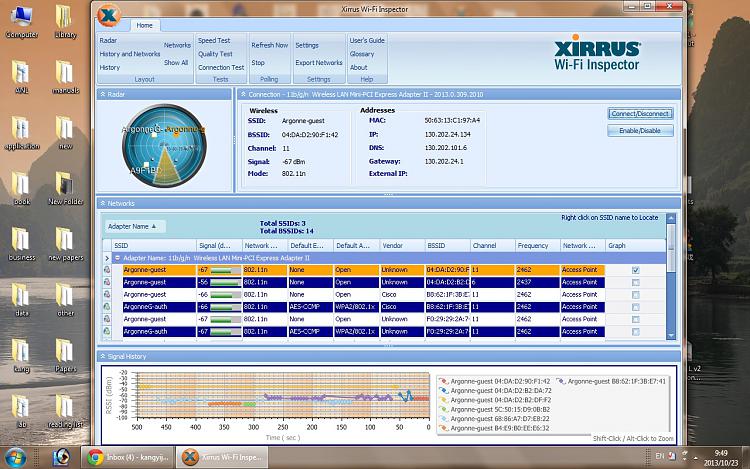The width and height of the screenshot is (750, 469).
Task: Click Refresh Now in Polling group
Action: (270, 45)
